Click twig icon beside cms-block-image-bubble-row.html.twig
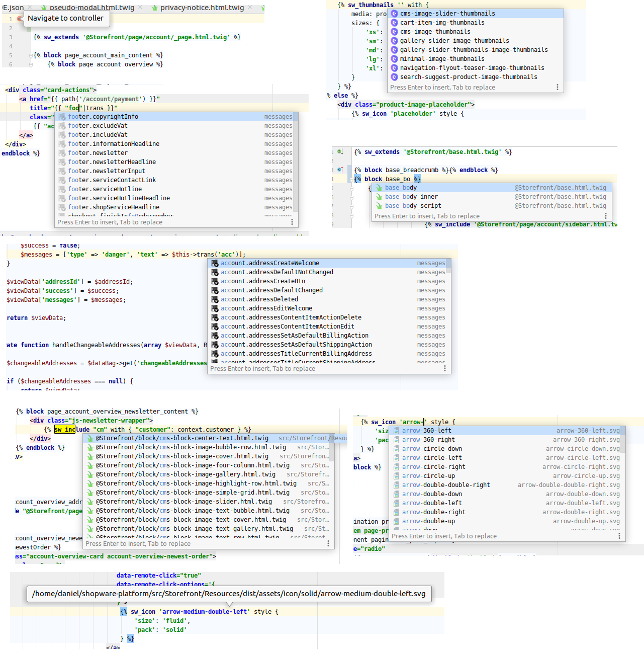Viewport: 644px width, 649px height. coord(90,447)
